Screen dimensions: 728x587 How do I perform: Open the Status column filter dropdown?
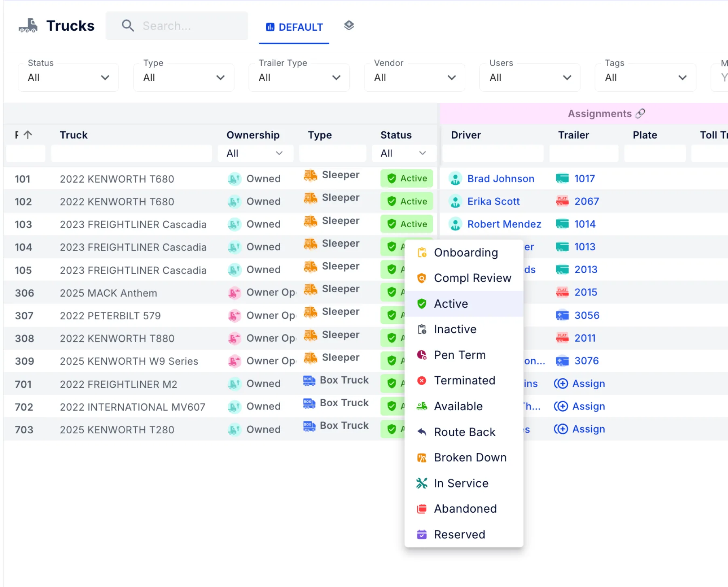click(x=404, y=153)
